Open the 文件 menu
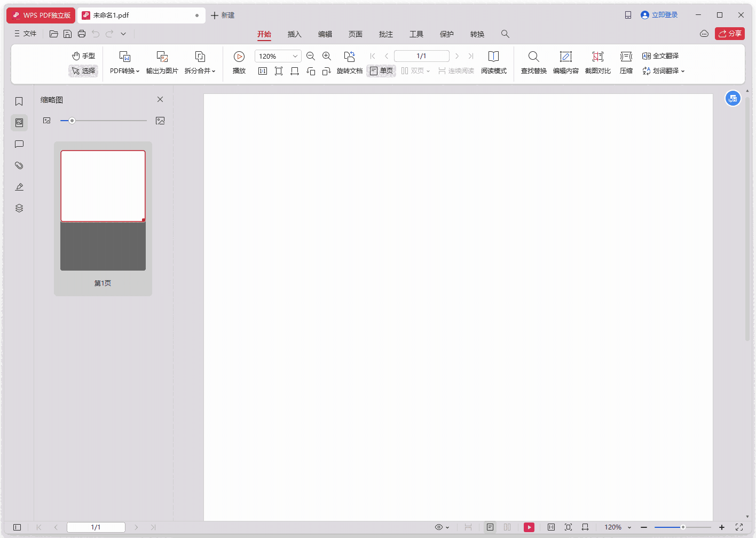Screen dimensions: 756x538 pos(25,33)
